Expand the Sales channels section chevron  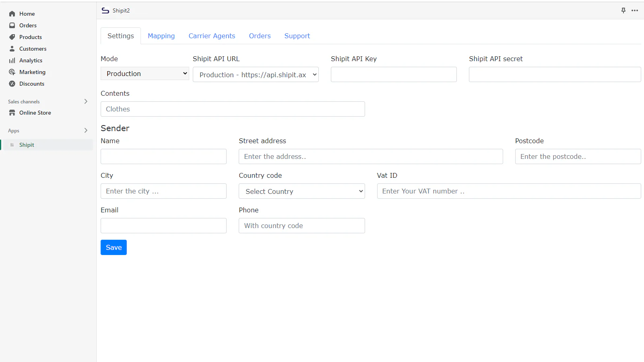(x=86, y=101)
